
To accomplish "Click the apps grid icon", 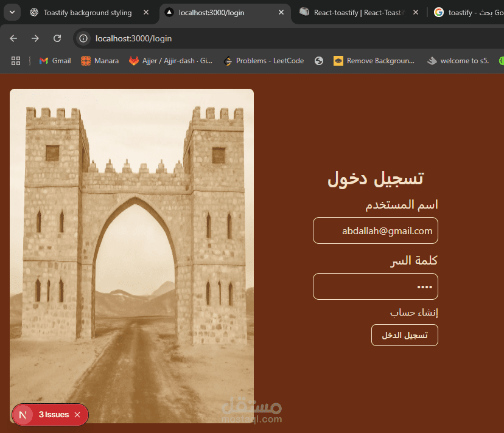I will click(x=15, y=60).
